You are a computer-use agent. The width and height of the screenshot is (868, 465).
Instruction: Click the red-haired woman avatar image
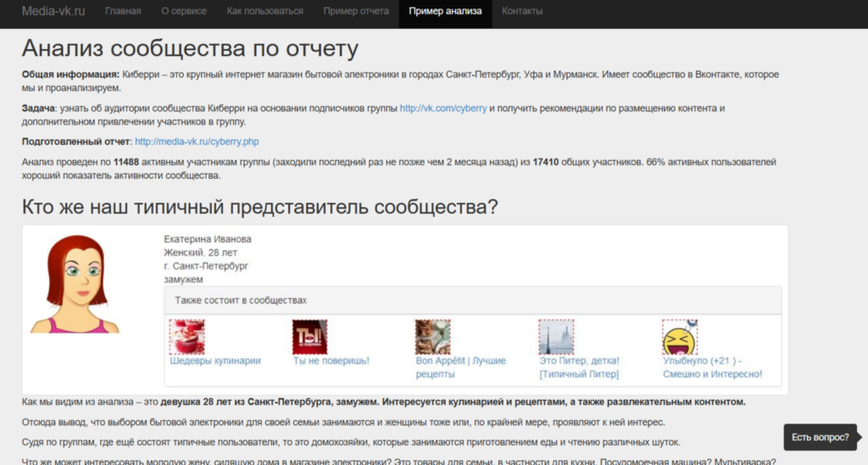pyautogui.click(x=75, y=285)
